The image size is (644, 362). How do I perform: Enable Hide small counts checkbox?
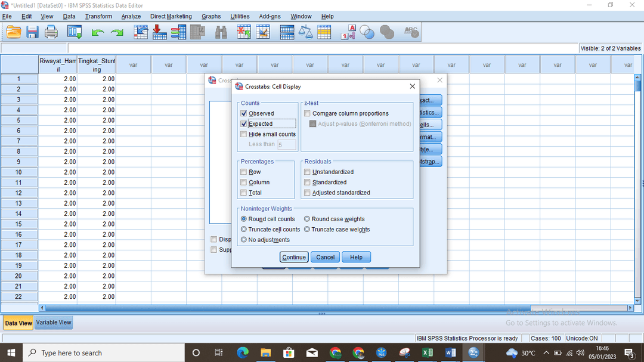click(243, 134)
